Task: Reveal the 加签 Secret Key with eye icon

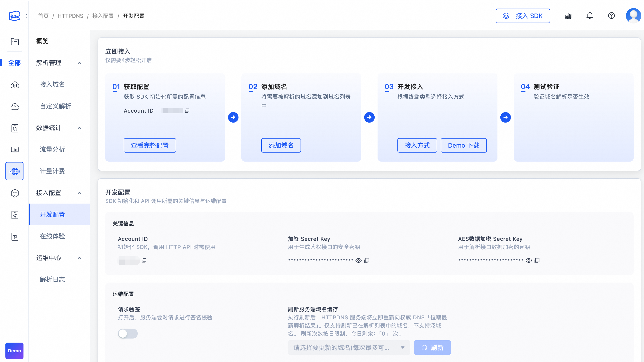Action: [359, 260]
